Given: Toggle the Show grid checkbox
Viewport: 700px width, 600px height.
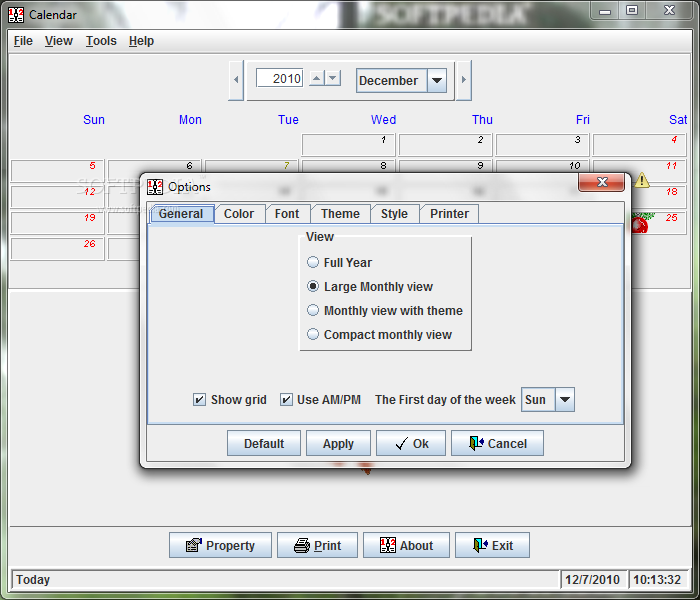Looking at the screenshot, I should click(199, 400).
